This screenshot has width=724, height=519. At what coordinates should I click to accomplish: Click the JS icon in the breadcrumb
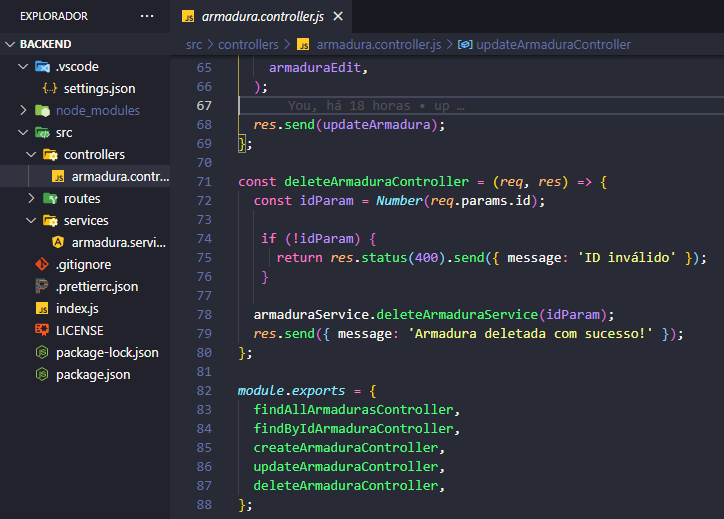coord(303,45)
